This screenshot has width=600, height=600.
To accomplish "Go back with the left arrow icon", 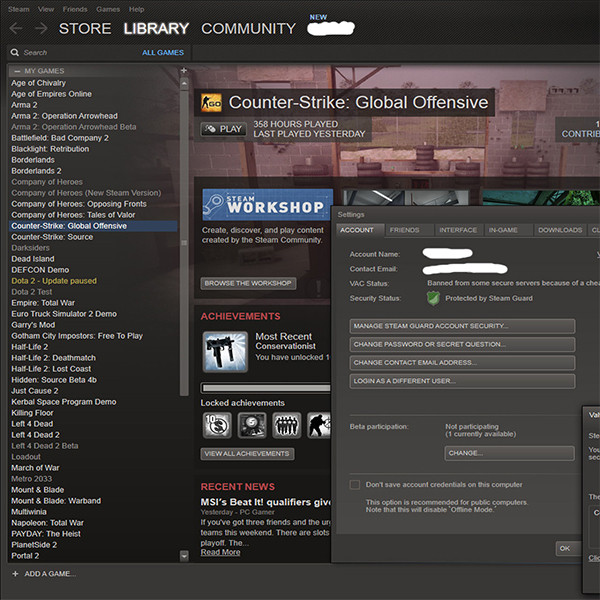I will pyautogui.click(x=16, y=28).
